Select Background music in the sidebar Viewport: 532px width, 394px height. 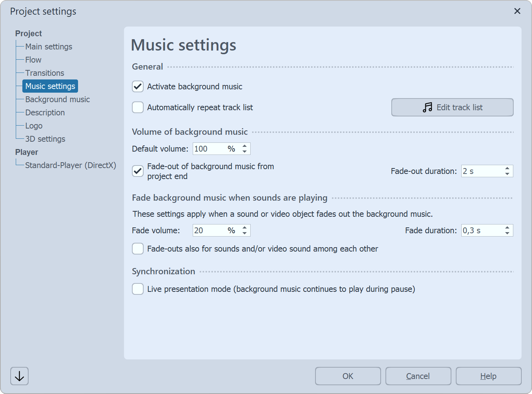point(57,99)
